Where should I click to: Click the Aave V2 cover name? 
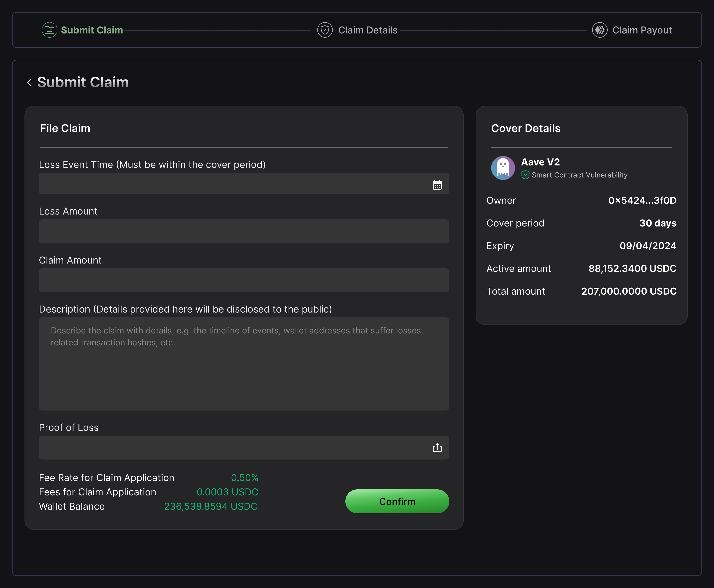click(x=540, y=162)
